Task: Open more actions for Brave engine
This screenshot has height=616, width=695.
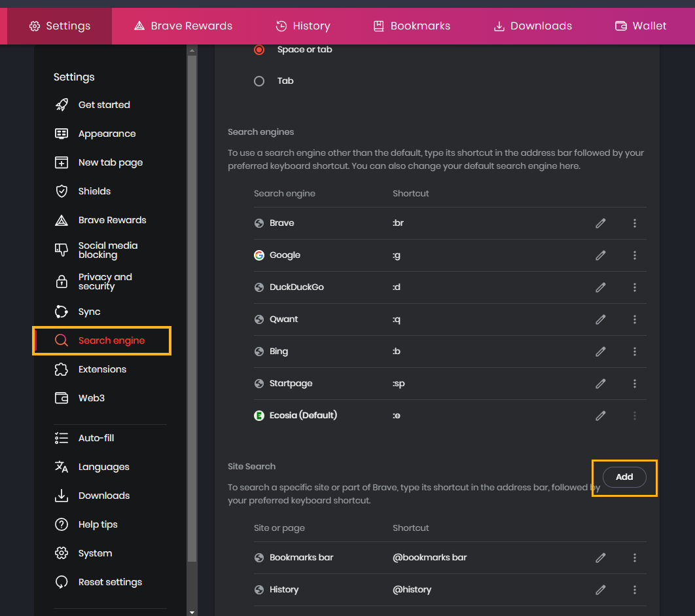Action: (634, 223)
